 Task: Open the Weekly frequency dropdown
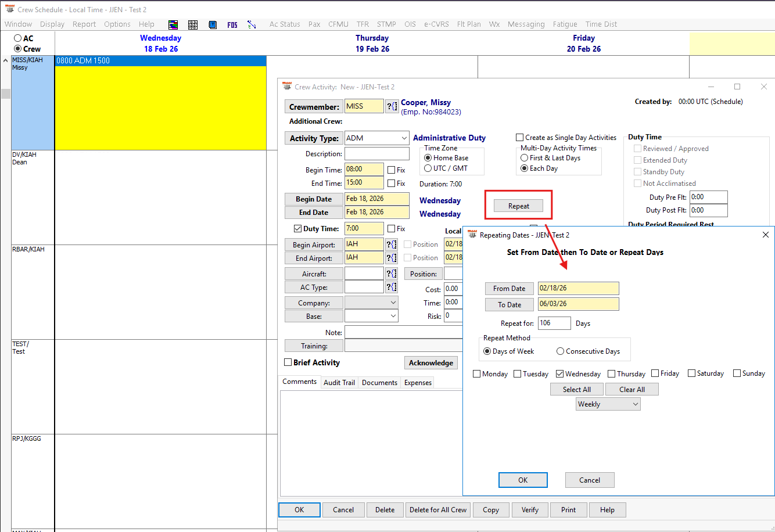[608, 404]
